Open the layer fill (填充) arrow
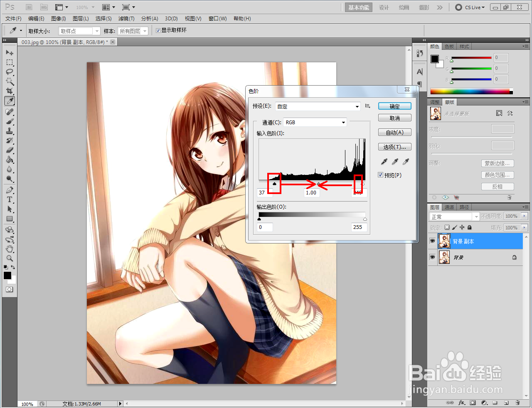This screenshot has height=408, width=532. point(524,227)
